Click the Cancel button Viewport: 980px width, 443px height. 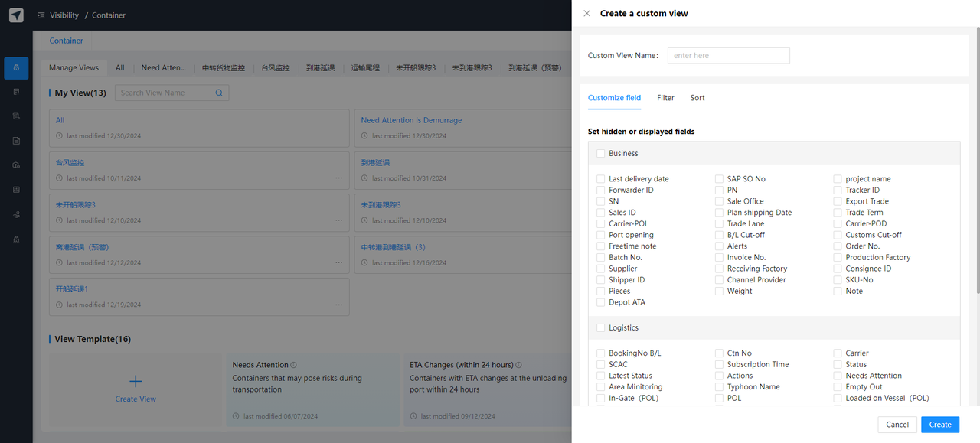click(x=897, y=425)
